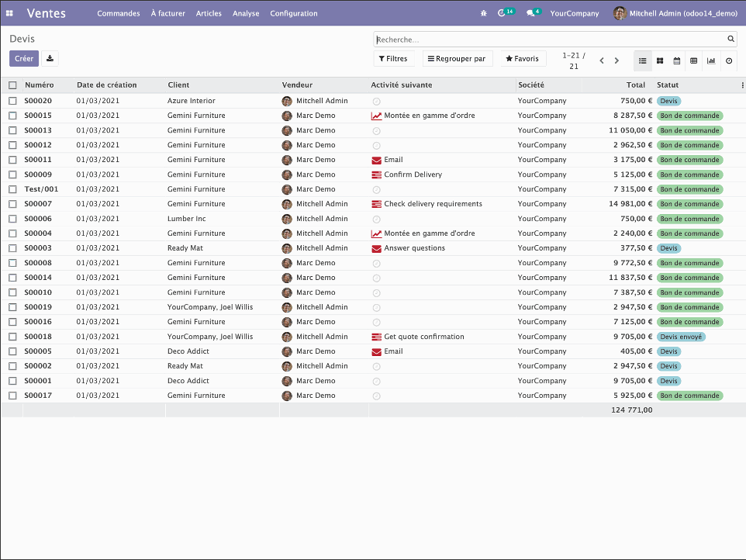
Task: Switch to graph chart view
Action: 711,60
